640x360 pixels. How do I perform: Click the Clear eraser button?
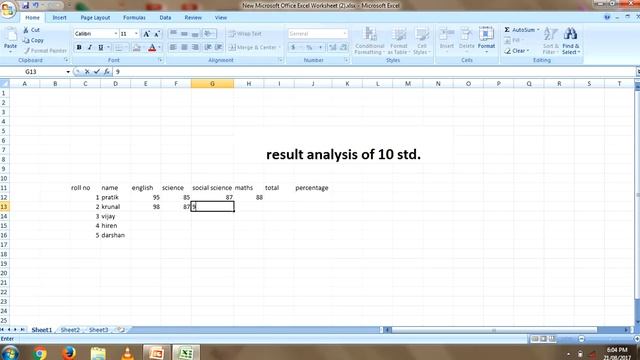pos(516,51)
